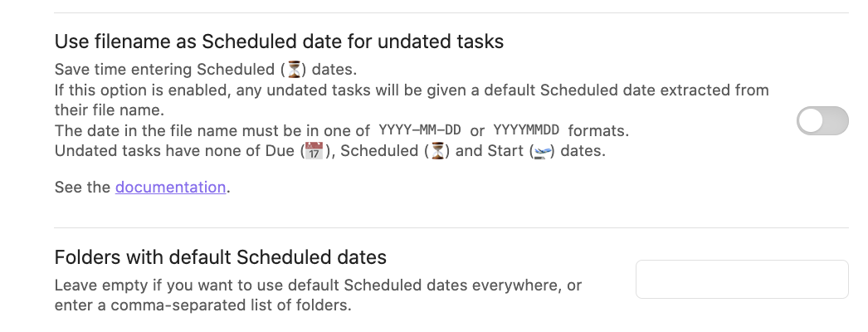Click the hourglass emoji after 'Save time entering Scheduled'
Viewport: 868px width, 332px height.
[294, 70]
